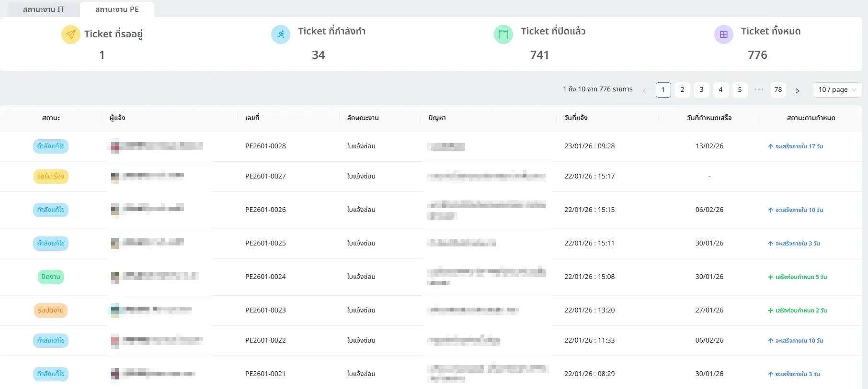Select ticket number PE2601-0021
The image size is (868, 389).
265,374
